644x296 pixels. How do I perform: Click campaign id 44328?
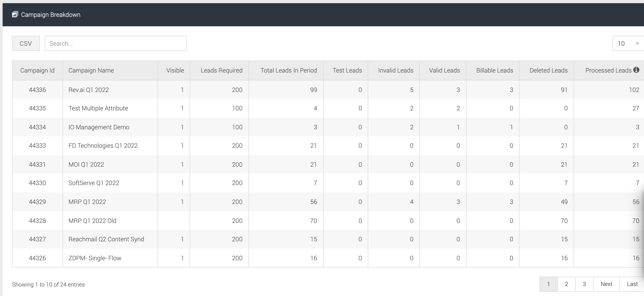pyautogui.click(x=37, y=221)
